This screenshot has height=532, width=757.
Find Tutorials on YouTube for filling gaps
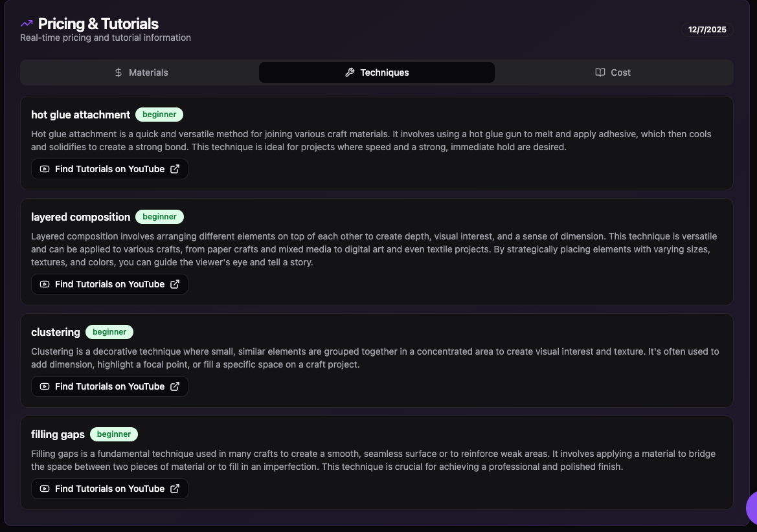point(109,489)
